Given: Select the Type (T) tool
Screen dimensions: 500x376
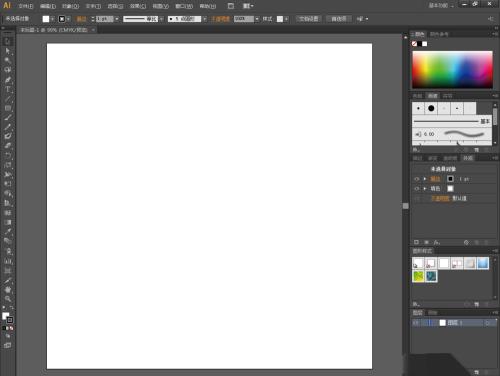Looking at the screenshot, I should point(8,89).
